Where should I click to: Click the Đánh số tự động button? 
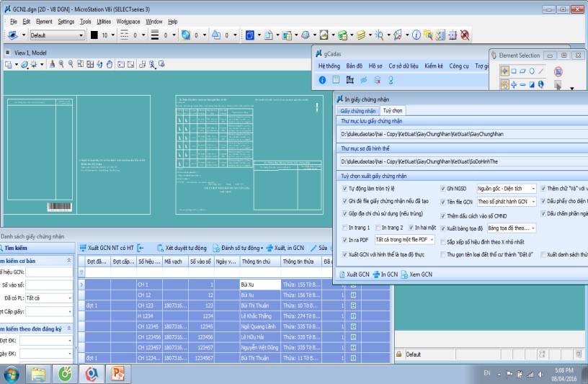[x=238, y=247]
